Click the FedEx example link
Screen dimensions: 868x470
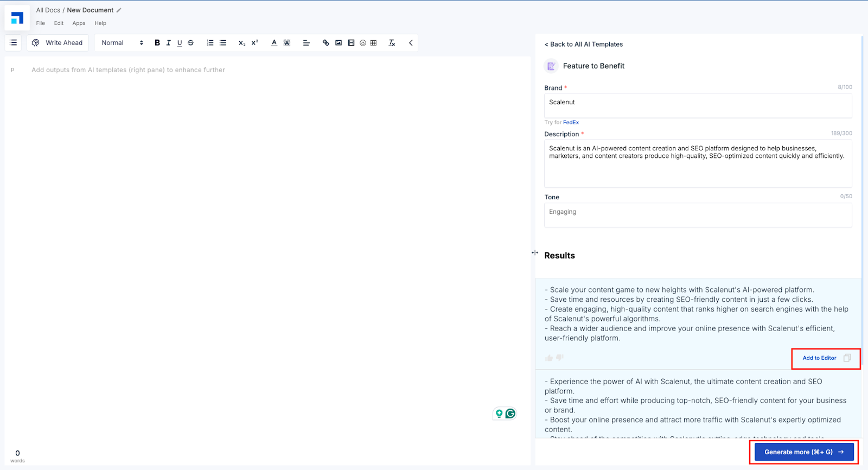click(571, 123)
